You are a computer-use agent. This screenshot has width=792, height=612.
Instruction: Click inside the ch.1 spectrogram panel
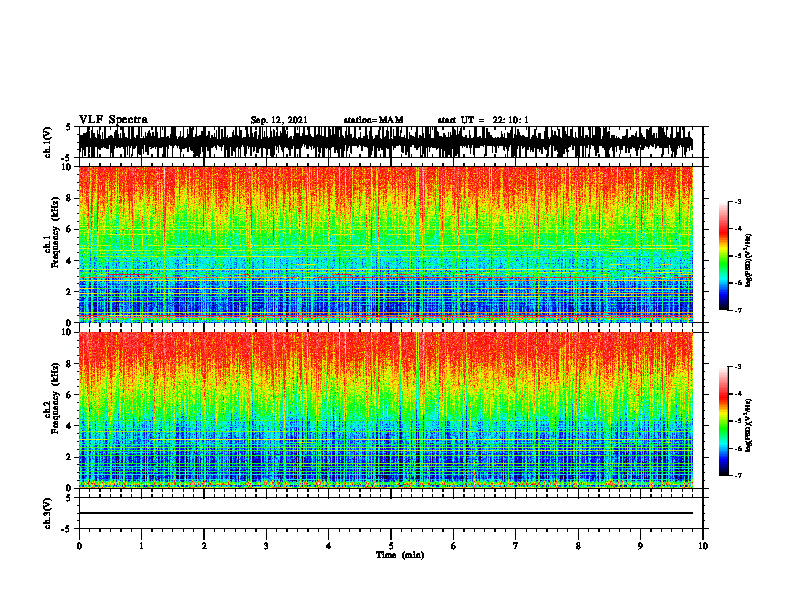click(385, 244)
